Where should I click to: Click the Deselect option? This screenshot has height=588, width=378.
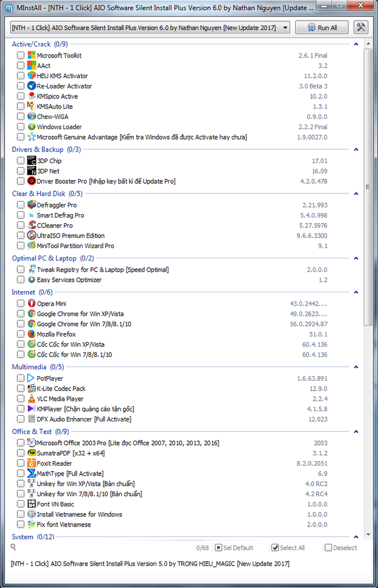(341, 548)
